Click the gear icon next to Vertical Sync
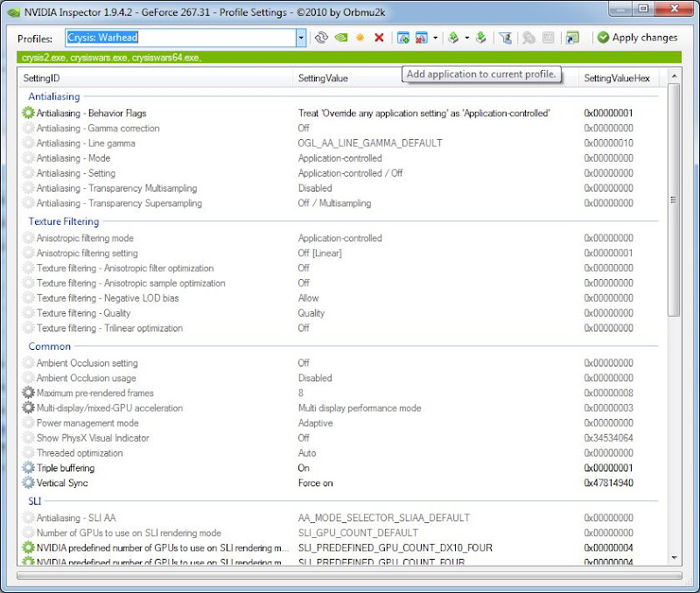 28,483
